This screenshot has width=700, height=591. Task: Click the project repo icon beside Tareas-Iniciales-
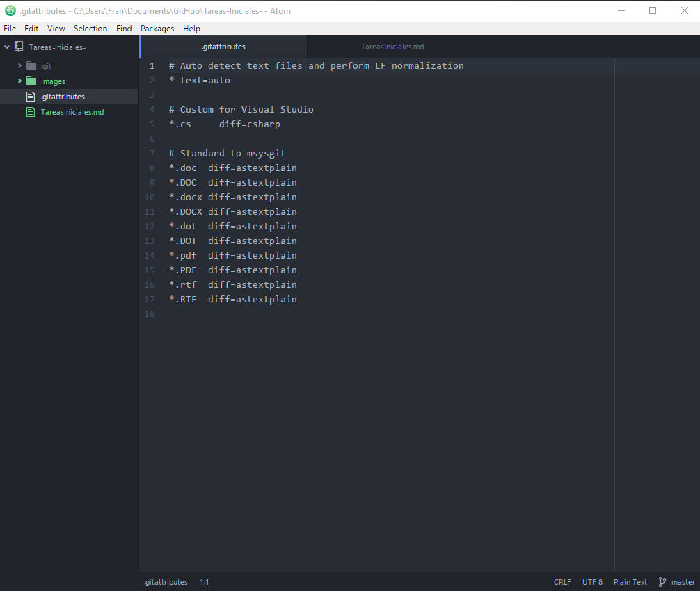(x=19, y=47)
